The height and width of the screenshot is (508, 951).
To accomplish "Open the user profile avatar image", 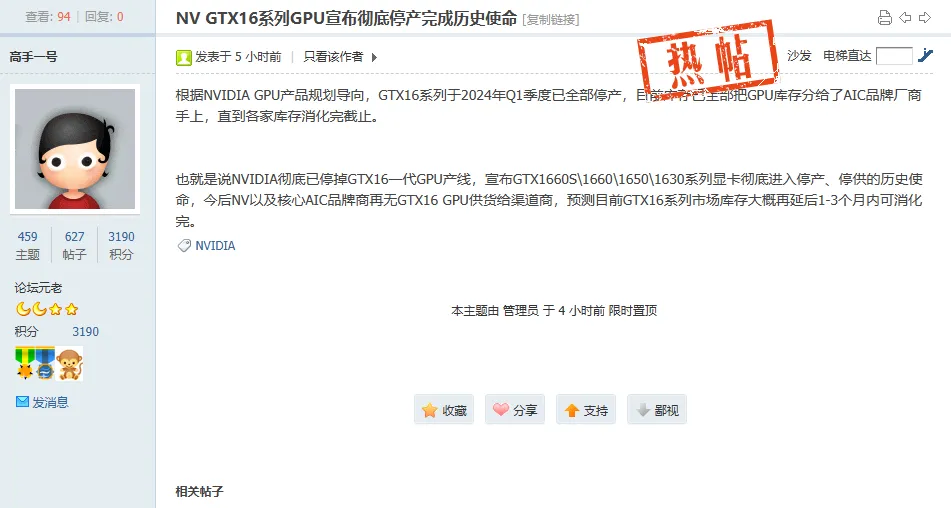I will 75,149.
